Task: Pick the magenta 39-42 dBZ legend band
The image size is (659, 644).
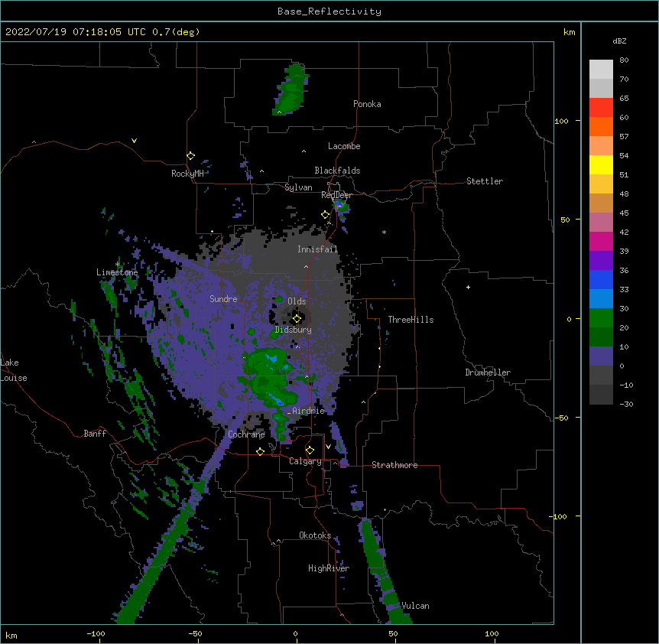Action: tap(601, 241)
